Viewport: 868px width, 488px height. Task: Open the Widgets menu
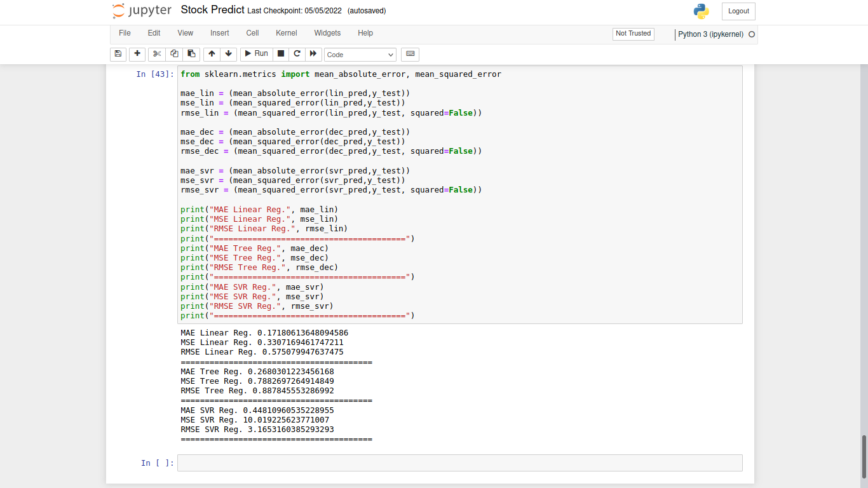click(327, 33)
